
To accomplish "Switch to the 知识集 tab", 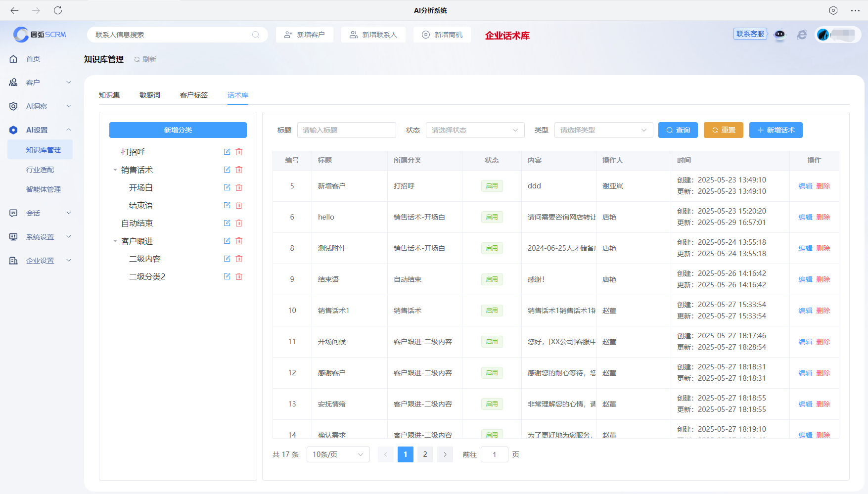I will pyautogui.click(x=109, y=95).
